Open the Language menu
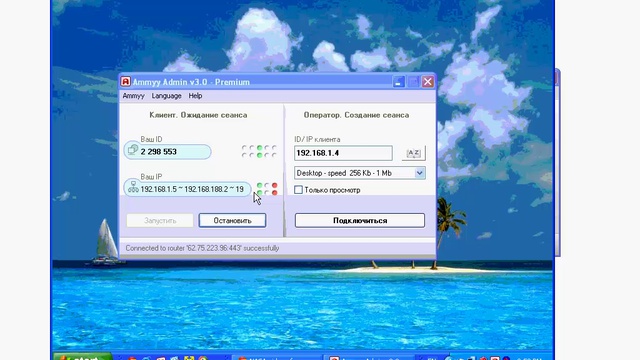 pyautogui.click(x=166, y=96)
